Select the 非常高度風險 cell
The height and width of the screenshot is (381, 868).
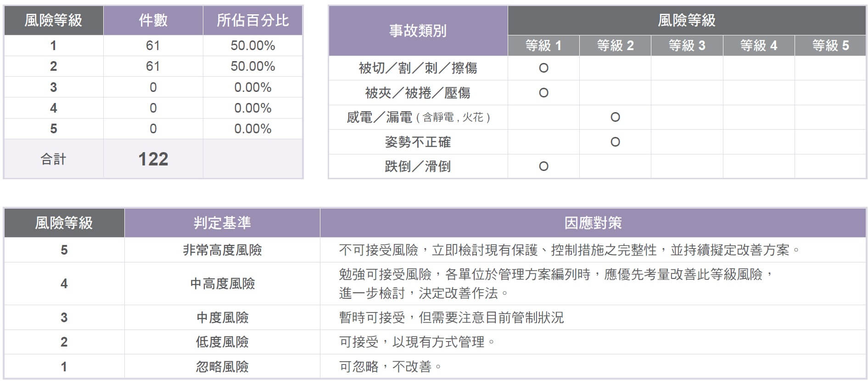(x=222, y=250)
